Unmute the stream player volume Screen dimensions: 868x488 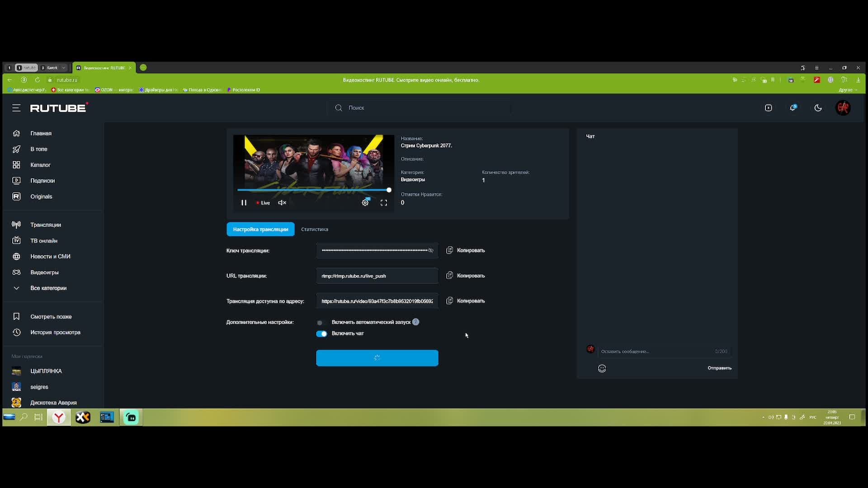coord(282,203)
